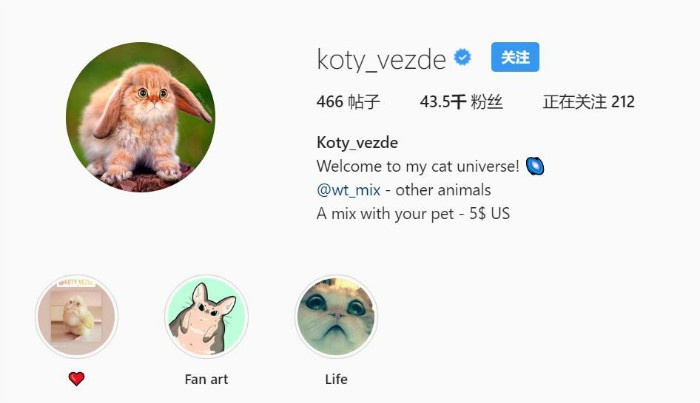Click the Fan art label text
Image resolution: width=700 pixels, height=403 pixels.
(x=206, y=379)
